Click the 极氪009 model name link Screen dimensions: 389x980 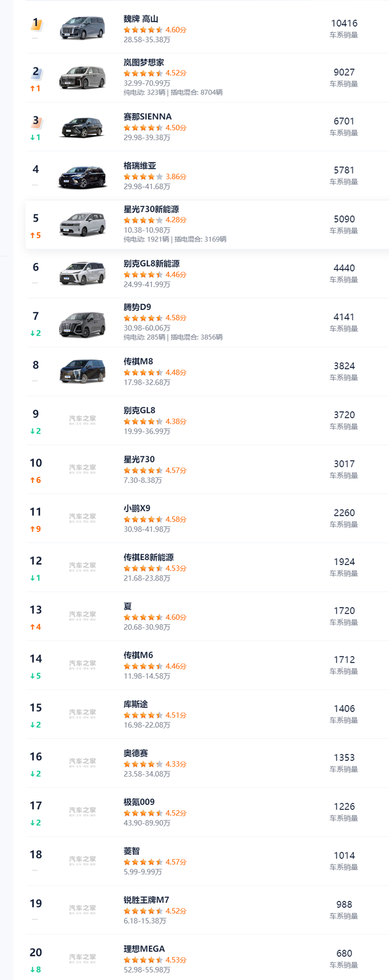[139, 802]
